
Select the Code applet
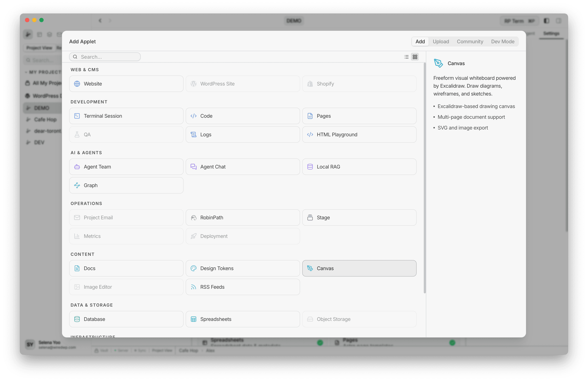pos(243,116)
